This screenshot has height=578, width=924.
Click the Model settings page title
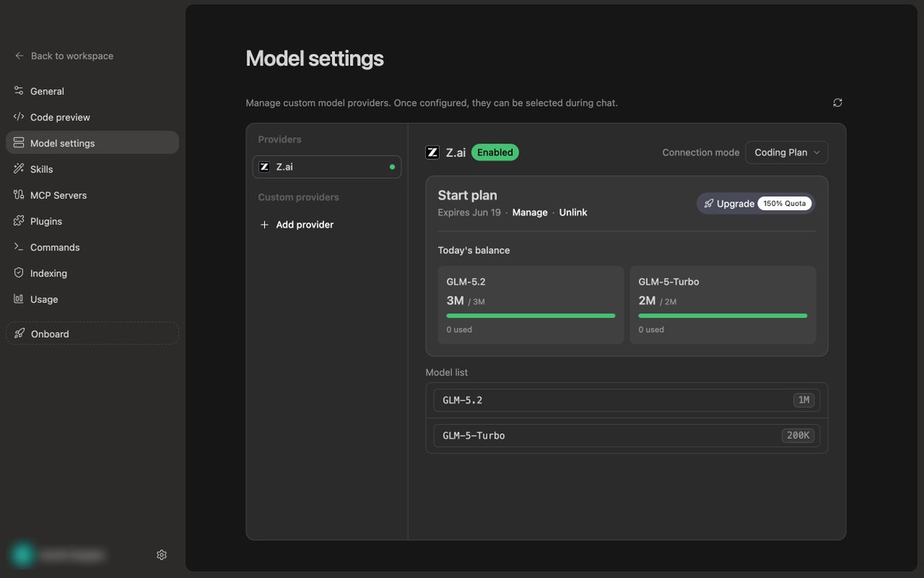314,59
